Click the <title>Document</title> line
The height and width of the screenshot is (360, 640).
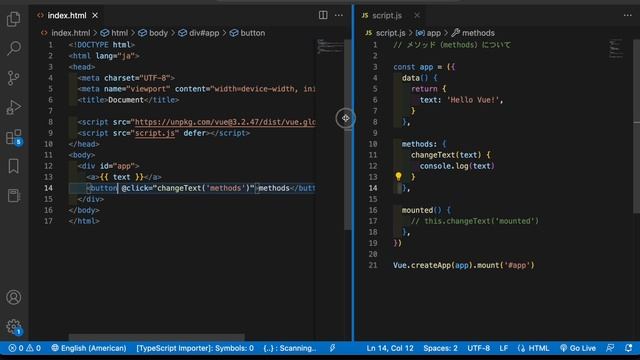click(x=128, y=100)
